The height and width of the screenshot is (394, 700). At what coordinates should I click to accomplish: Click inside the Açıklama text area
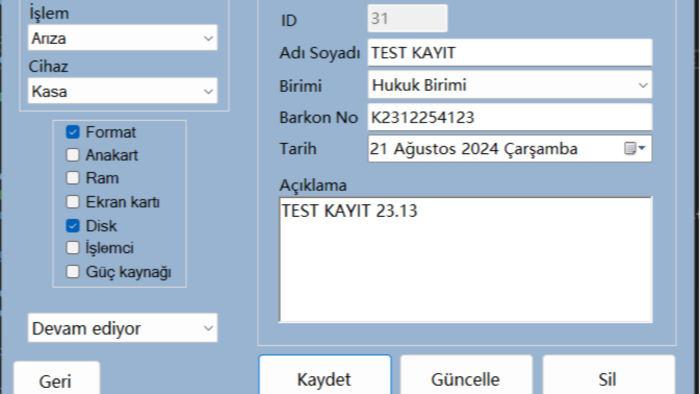(466, 259)
